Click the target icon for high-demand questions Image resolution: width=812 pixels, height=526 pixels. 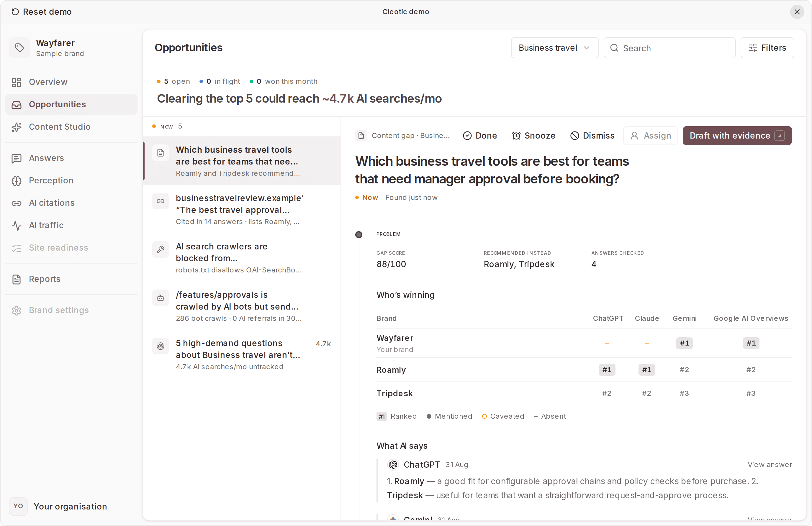(x=160, y=346)
